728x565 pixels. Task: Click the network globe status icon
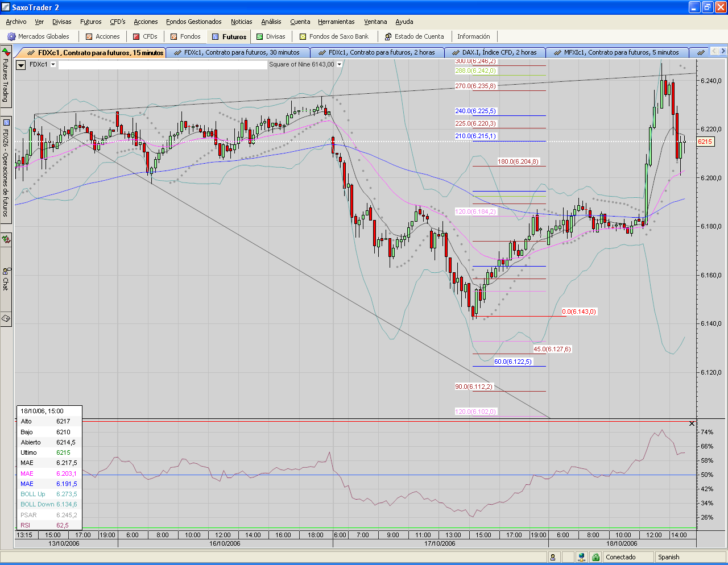point(581,557)
